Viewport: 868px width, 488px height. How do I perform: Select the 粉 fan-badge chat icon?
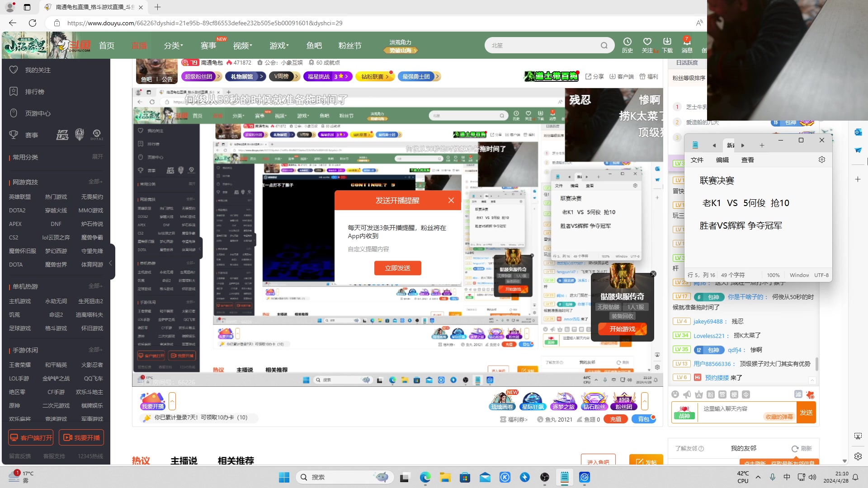click(710, 394)
